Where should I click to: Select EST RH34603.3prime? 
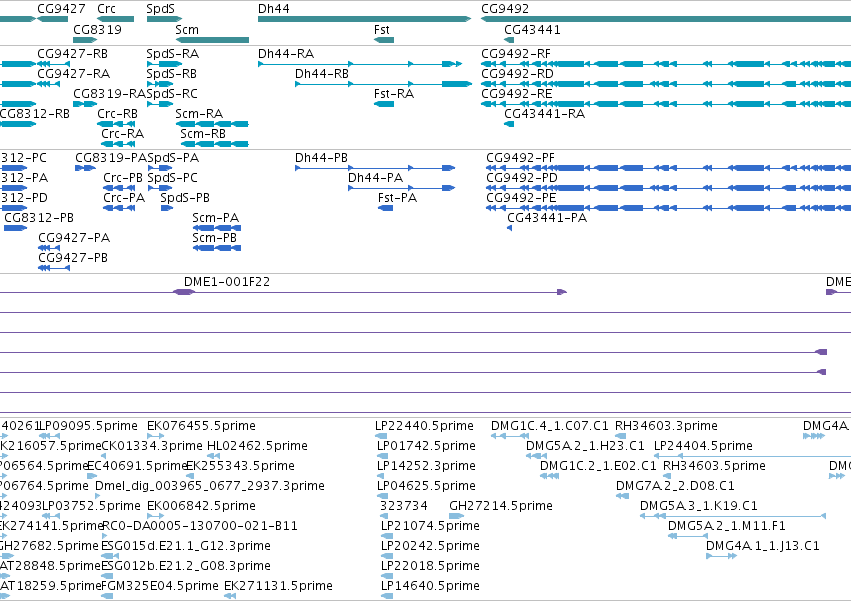(x=620, y=436)
